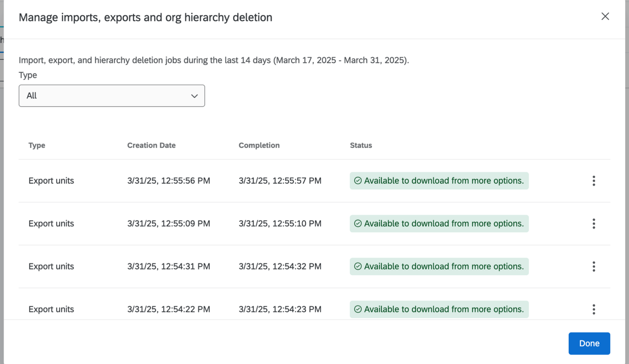Open more options for the 12:55:56 export job

point(593,181)
